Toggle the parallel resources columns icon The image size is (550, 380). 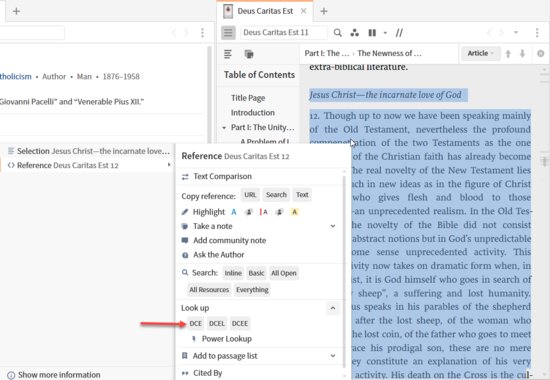coord(372,33)
